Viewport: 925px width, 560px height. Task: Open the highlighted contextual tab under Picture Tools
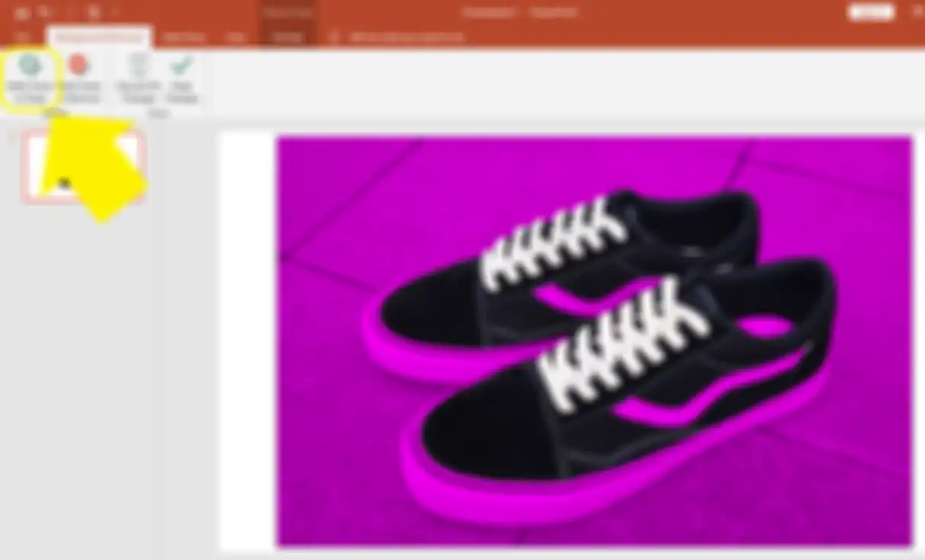(x=287, y=37)
